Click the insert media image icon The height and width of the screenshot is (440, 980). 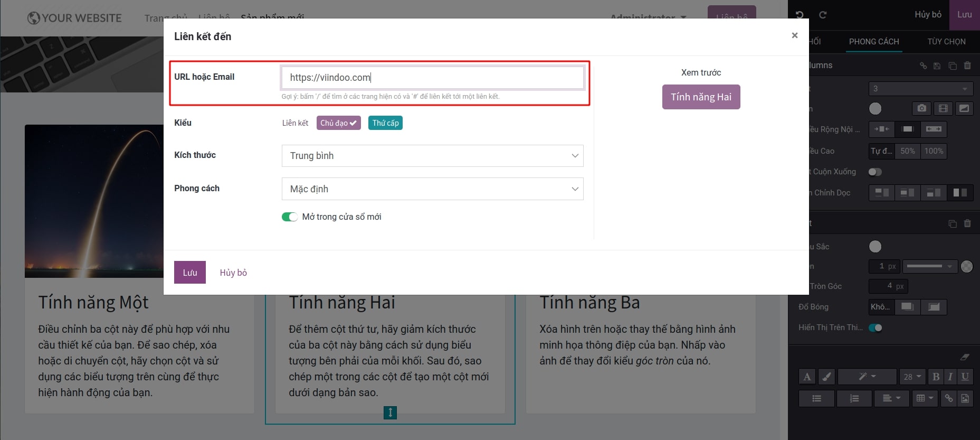[965, 398]
